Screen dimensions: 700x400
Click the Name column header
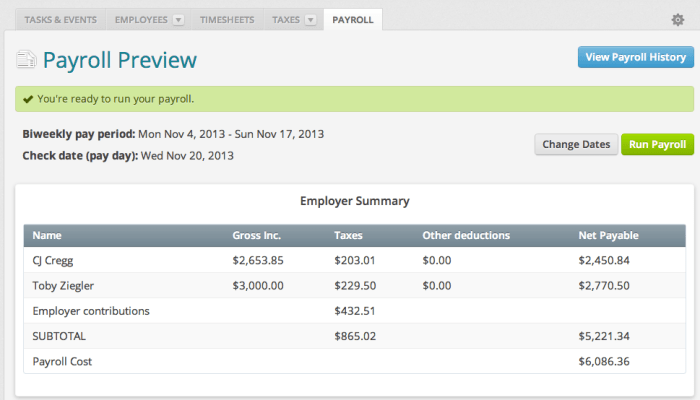pyautogui.click(x=47, y=235)
